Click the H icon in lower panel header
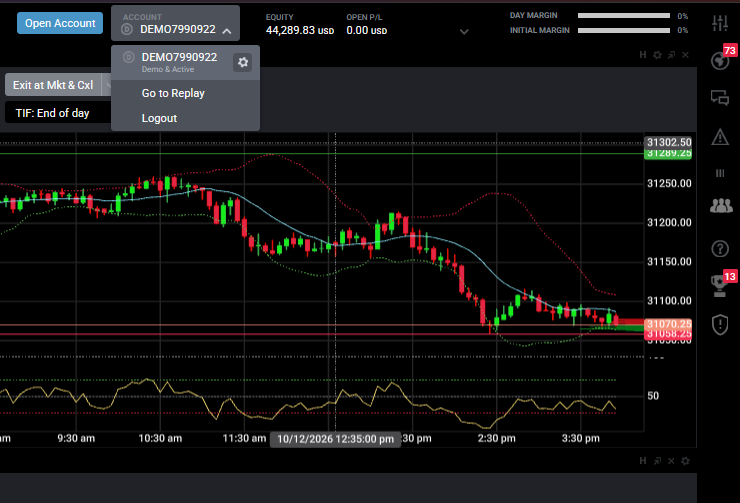740x503 pixels. (x=643, y=461)
